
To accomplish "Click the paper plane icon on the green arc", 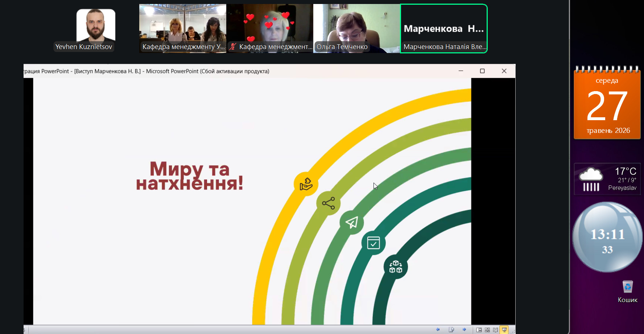I will click(351, 222).
